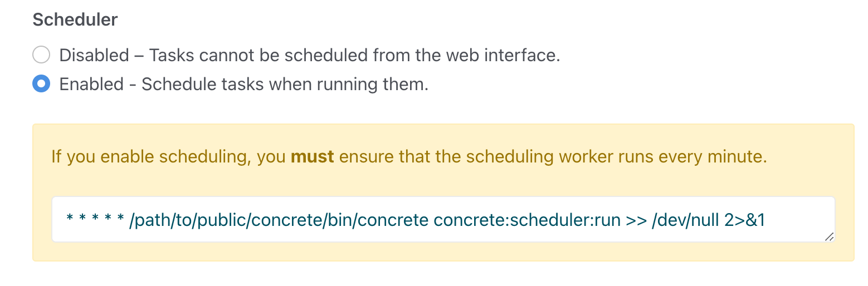868x286 pixels.
Task: Click yellow warning box empty area below command
Action: point(443,252)
